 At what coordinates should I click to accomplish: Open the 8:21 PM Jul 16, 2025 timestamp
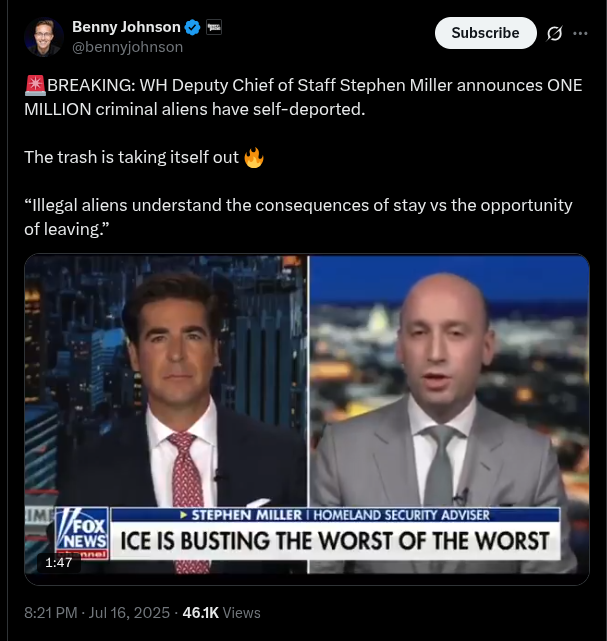[x=97, y=613]
